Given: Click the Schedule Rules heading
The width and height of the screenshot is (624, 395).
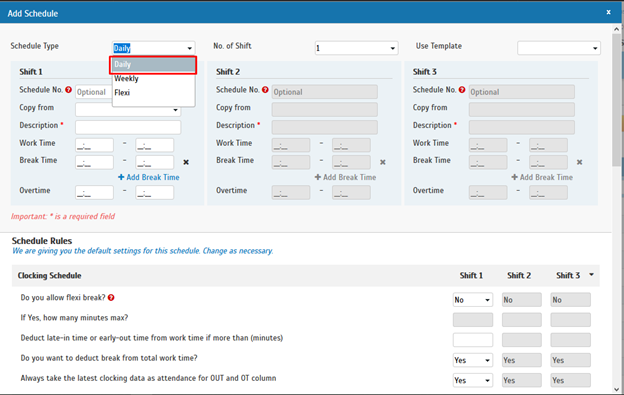Looking at the screenshot, I should 42,241.
